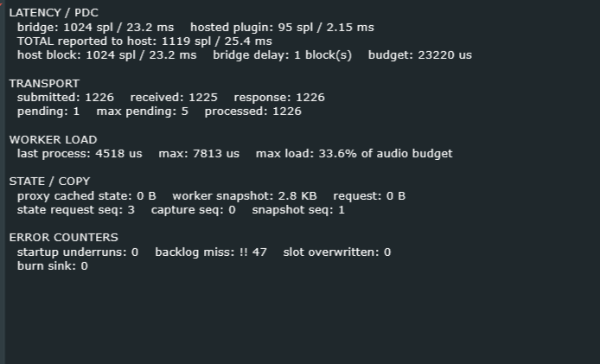Select the worker snapshot 2.8 KB value
Viewport: 600px width, 364px height.
pos(245,196)
